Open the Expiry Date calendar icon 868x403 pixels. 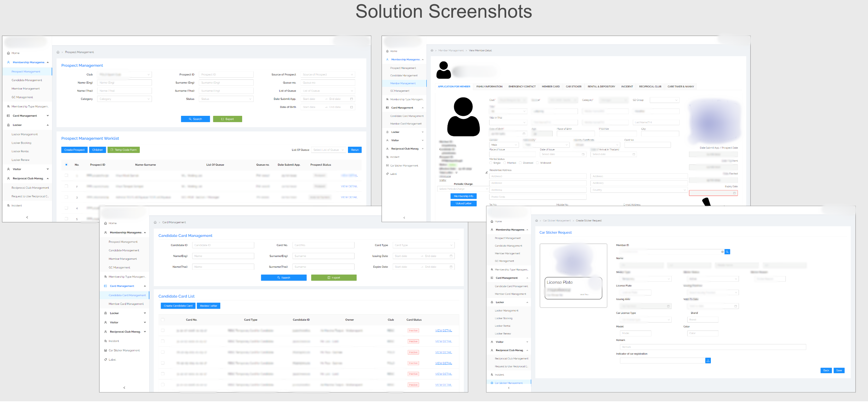pos(734,193)
